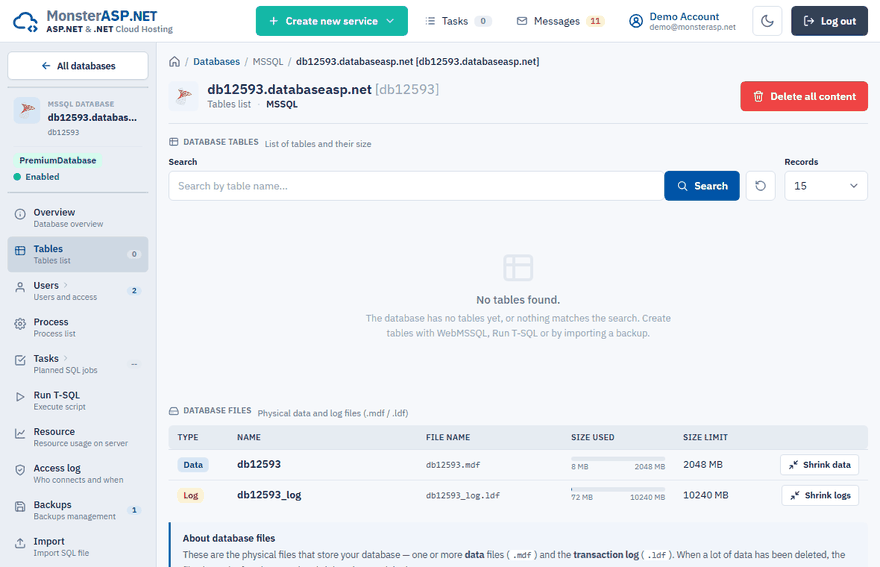
Task: Click db12593 data file name
Action: click(x=259, y=464)
